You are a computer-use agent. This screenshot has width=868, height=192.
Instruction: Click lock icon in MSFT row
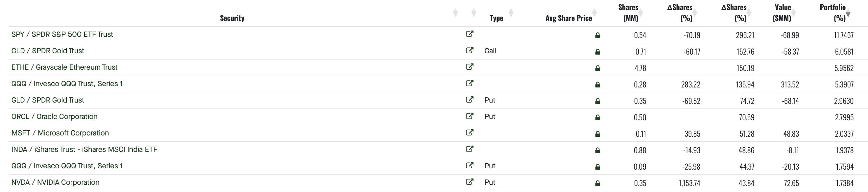pos(597,134)
